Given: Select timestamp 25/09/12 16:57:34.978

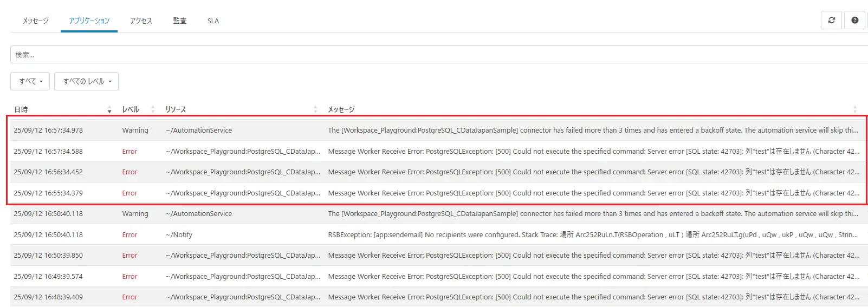Looking at the screenshot, I should tap(48, 130).
